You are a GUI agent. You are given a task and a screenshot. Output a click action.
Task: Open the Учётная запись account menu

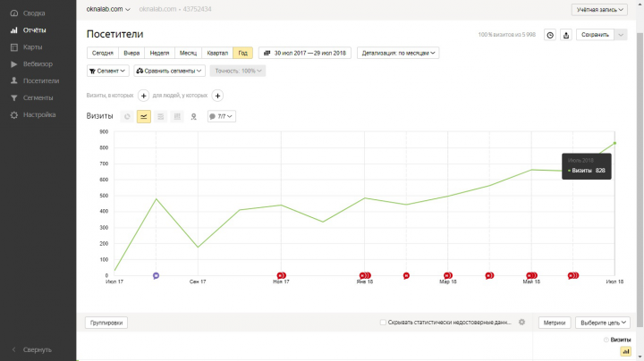(599, 10)
